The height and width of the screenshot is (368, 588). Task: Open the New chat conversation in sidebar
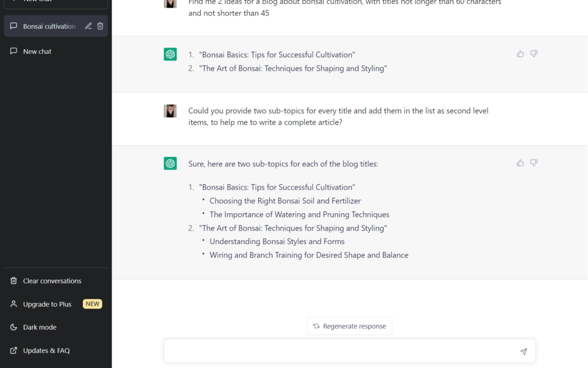coord(37,51)
